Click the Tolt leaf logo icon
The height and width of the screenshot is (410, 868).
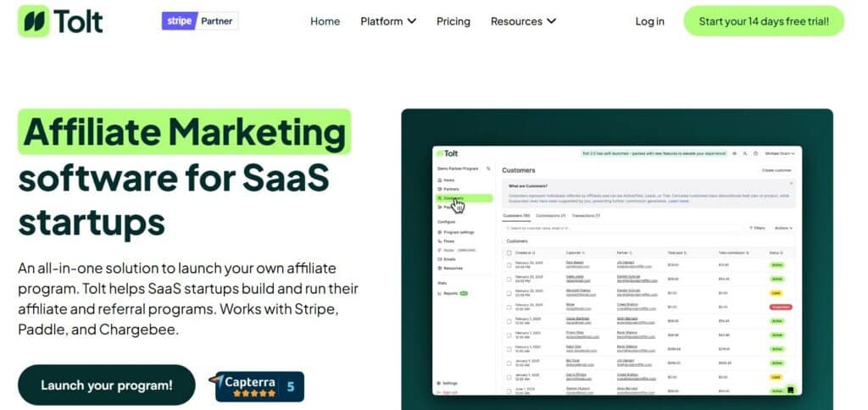pos(34,20)
